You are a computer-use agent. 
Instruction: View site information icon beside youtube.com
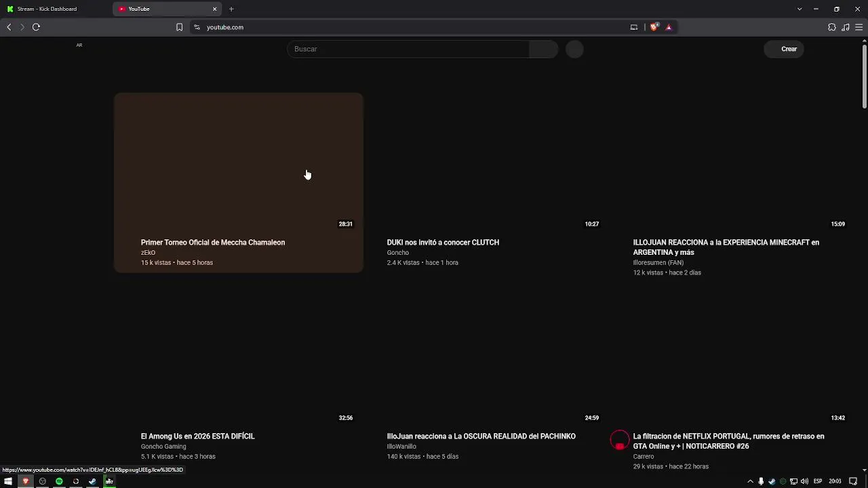pos(197,27)
